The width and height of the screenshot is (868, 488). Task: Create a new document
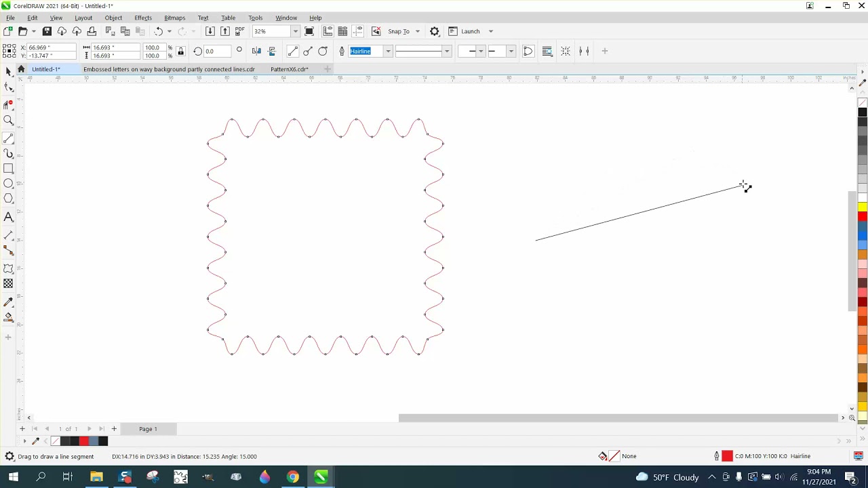click(x=8, y=31)
